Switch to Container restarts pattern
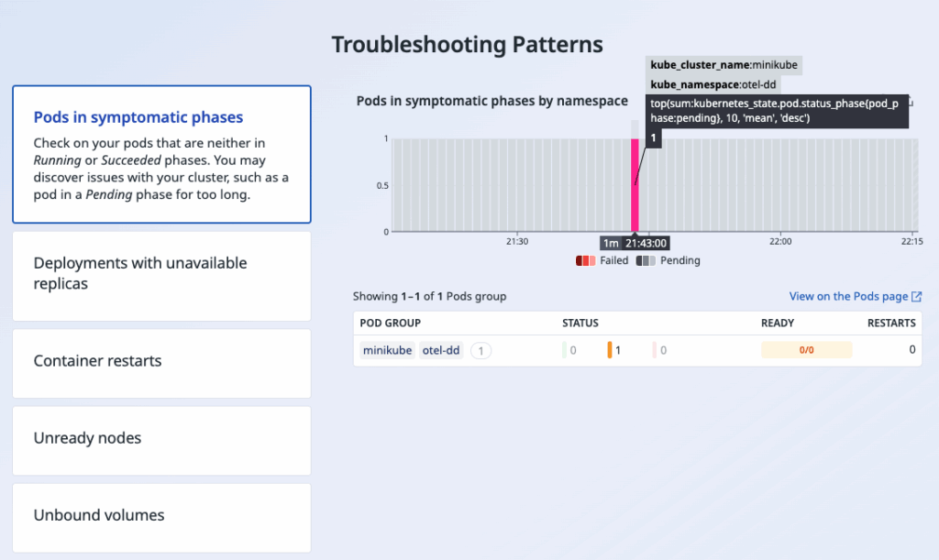The image size is (939, 560). (161, 361)
